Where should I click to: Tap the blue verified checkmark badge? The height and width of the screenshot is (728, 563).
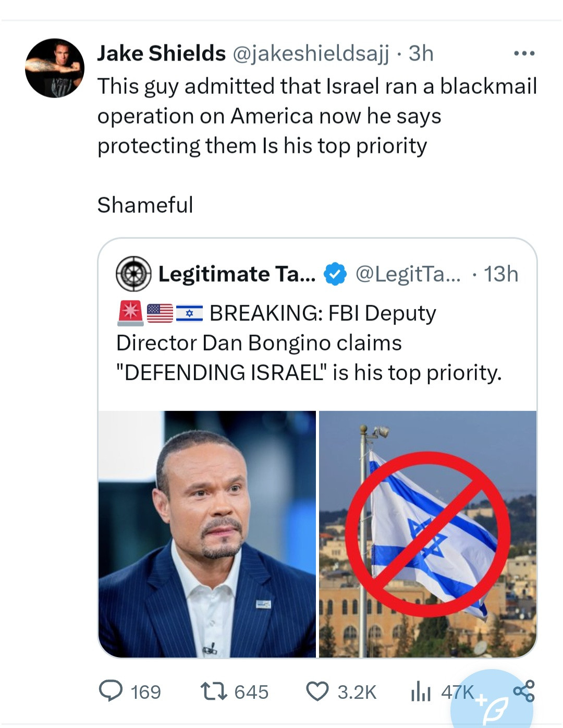click(x=335, y=274)
